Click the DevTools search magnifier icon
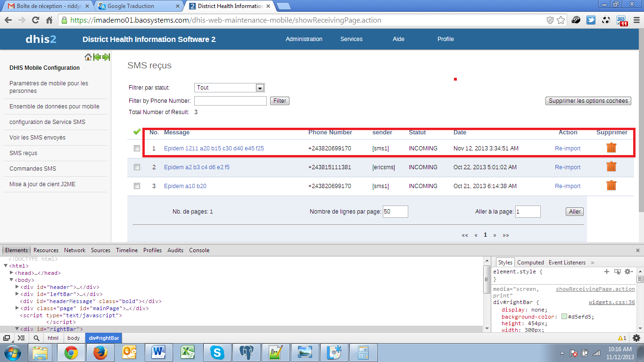Viewport: 644px width, 362px height. point(36,338)
